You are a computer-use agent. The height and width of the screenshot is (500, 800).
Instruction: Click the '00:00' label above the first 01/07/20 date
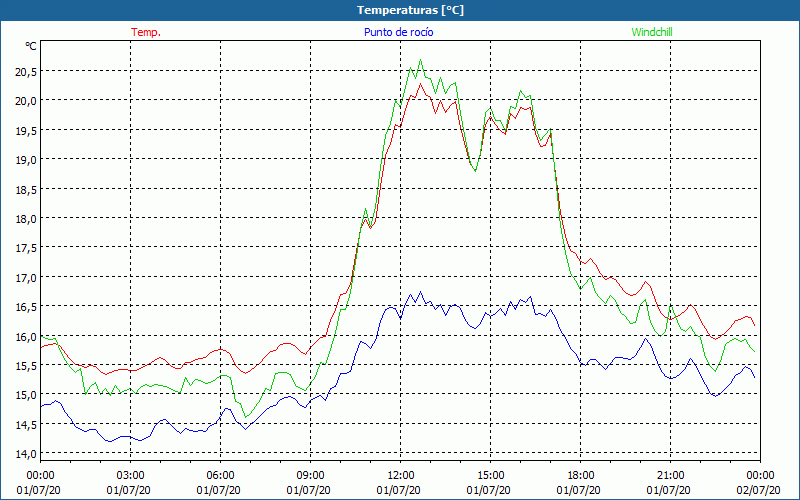(40, 476)
